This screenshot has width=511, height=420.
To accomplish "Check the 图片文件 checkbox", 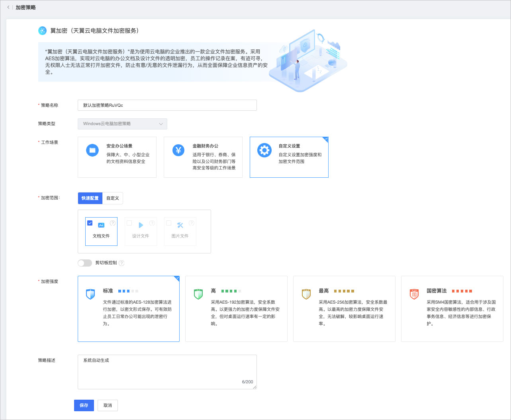I will coord(168,223).
